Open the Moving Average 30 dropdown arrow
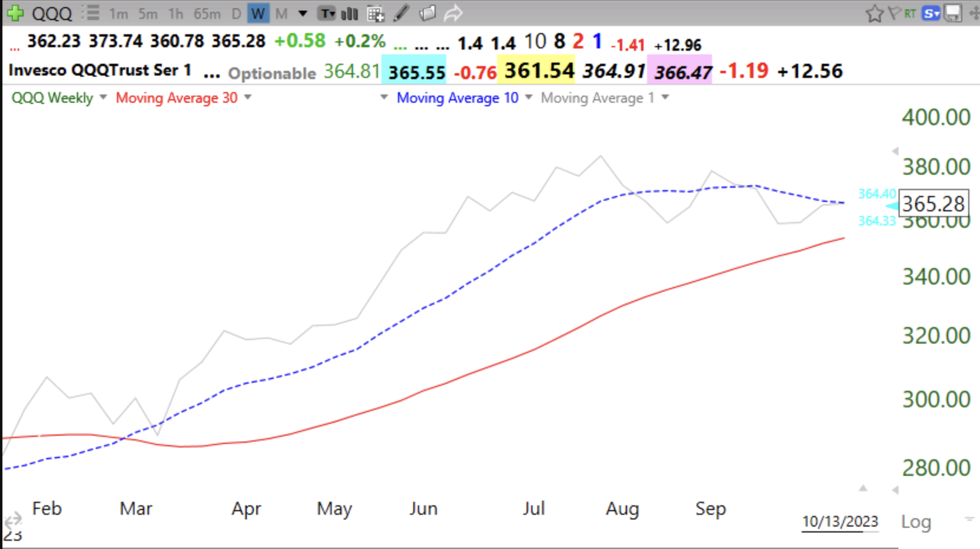Screen dimensions: 980x549 coord(248,97)
